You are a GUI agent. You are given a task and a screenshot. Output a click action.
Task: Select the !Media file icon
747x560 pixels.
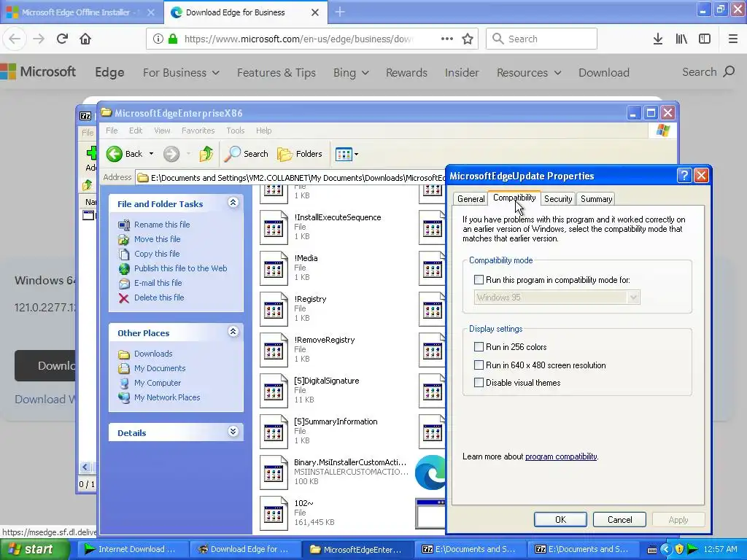(x=274, y=268)
